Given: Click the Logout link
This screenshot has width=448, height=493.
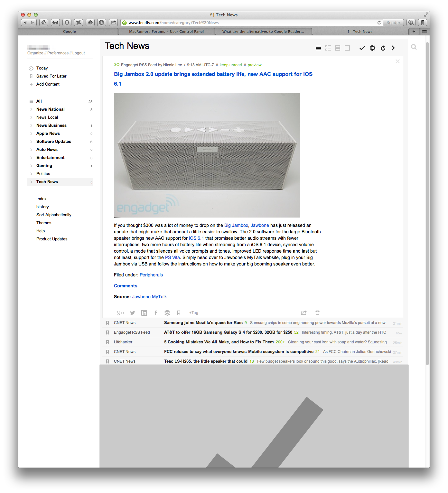Looking at the screenshot, I should 79,53.
